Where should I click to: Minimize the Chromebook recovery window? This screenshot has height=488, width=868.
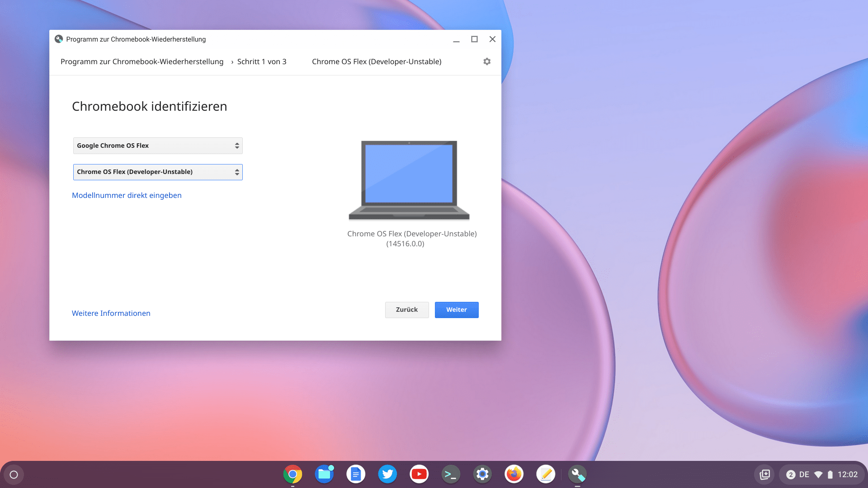coord(456,39)
